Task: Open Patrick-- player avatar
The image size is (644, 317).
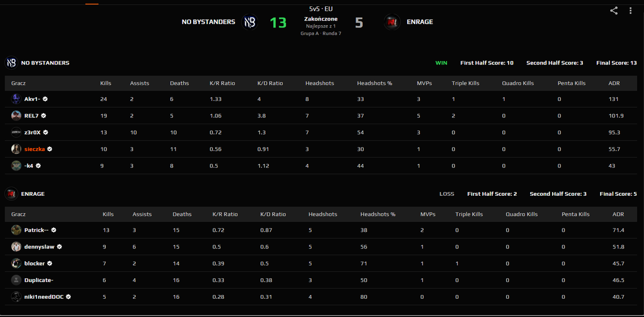Action: (16, 230)
